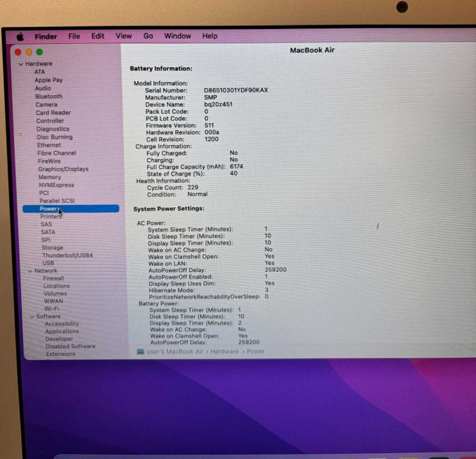Select Graphics/Displays in the sidebar

pyautogui.click(x=63, y=169)
